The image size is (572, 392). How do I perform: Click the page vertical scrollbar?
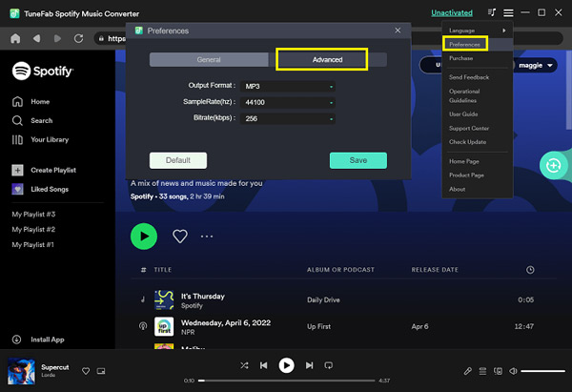[569, 90]
